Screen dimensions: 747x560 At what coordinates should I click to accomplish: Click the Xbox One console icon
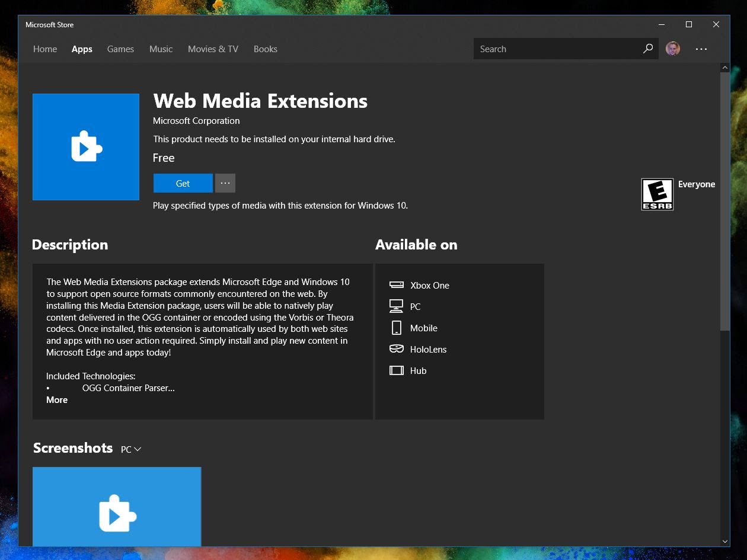[396, 285]
